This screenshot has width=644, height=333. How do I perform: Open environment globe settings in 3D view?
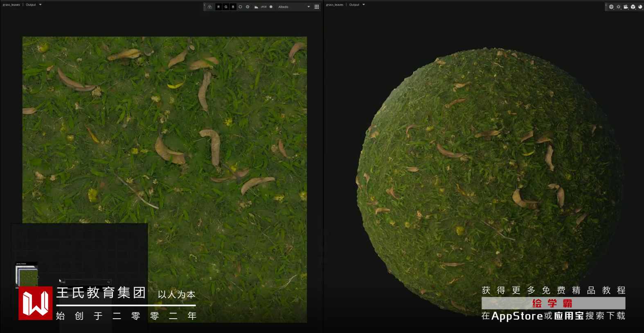pos(611,7)
